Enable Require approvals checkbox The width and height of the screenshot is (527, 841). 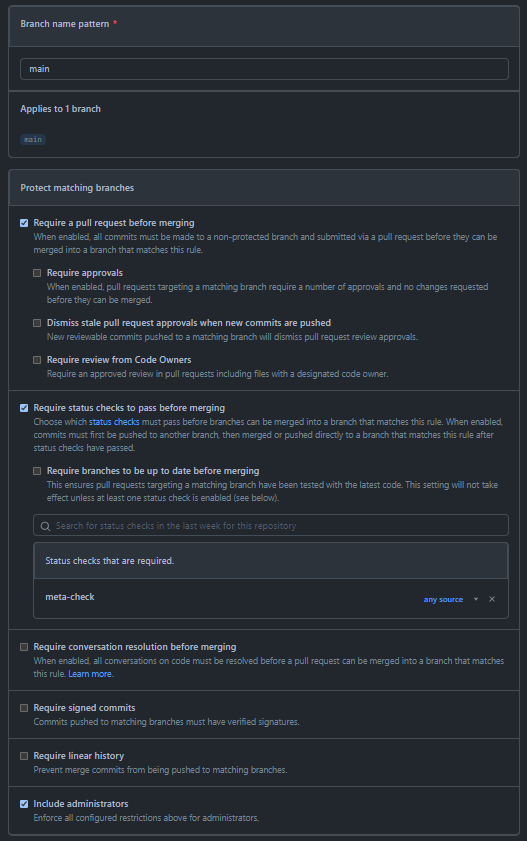(37, 273)
